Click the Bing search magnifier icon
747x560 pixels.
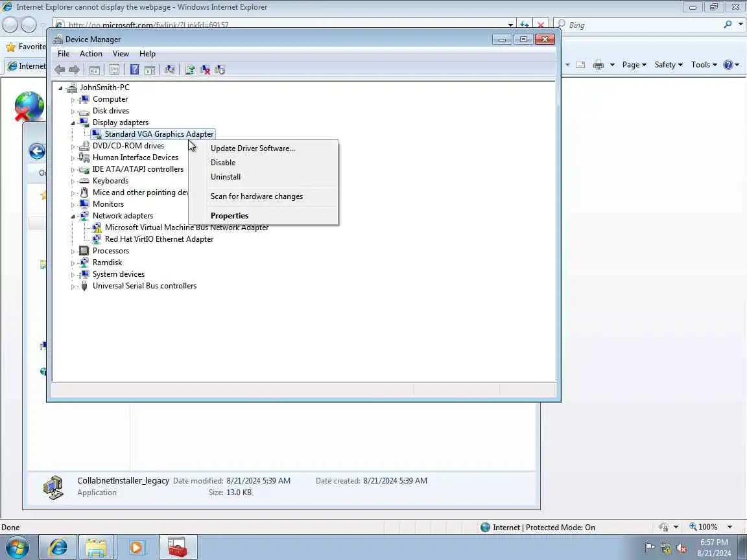728,24
